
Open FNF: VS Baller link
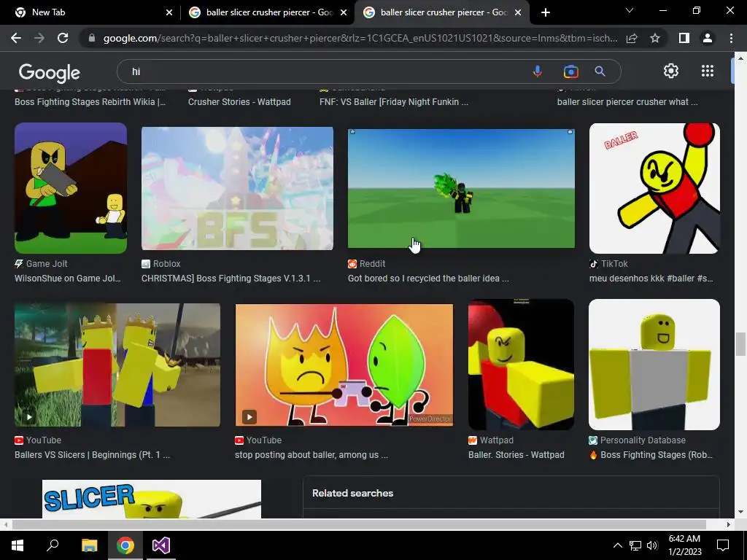(394, 102)
